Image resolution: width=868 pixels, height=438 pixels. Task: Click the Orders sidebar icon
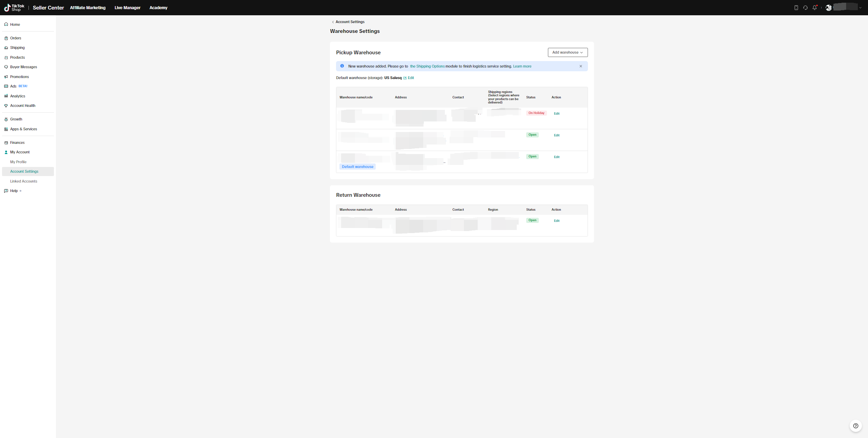(6, 38)
